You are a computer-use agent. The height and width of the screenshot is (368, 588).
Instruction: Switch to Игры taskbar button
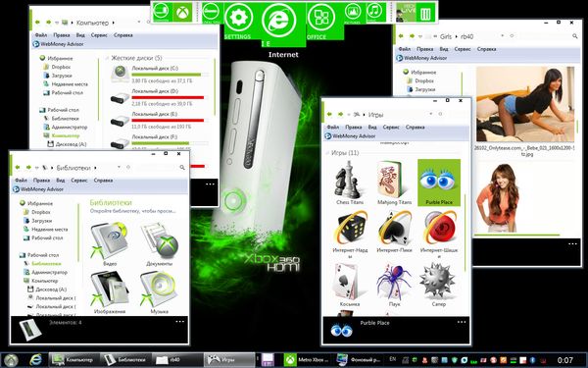point(228,360)
